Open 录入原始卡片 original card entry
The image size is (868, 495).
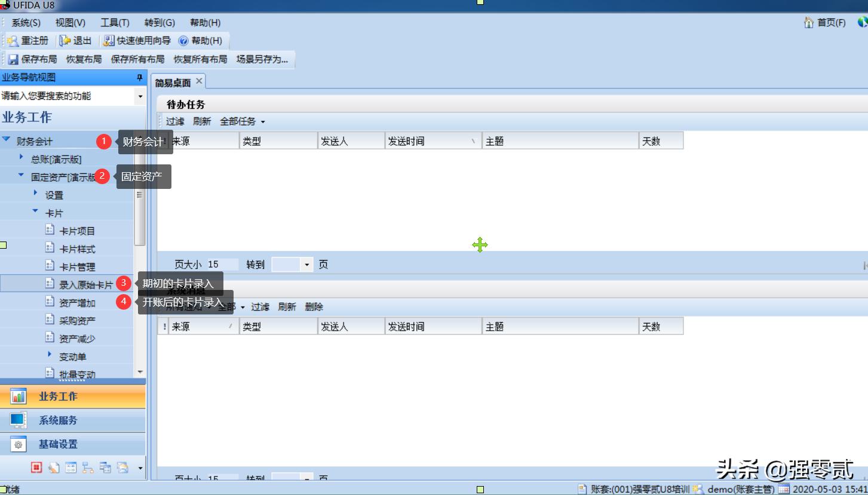tap(81, 283)
